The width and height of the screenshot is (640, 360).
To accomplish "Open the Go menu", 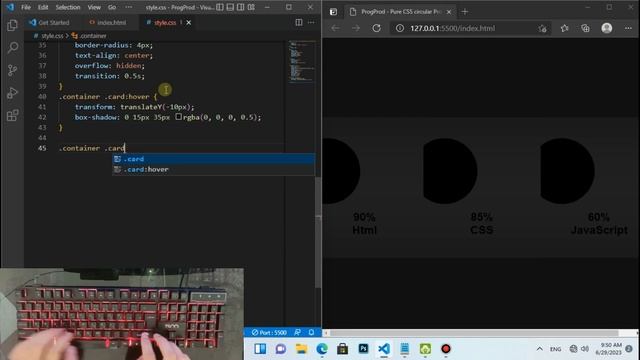I will point(112,7).
